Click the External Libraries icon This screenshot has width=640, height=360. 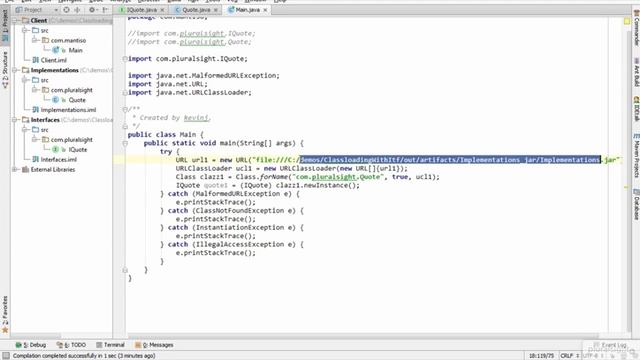[25, 169]
